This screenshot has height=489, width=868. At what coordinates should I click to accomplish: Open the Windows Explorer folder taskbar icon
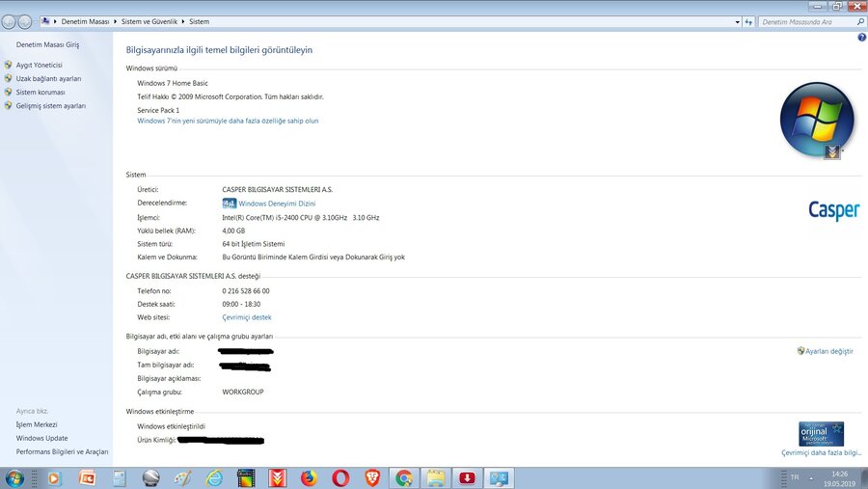point(436,478)
